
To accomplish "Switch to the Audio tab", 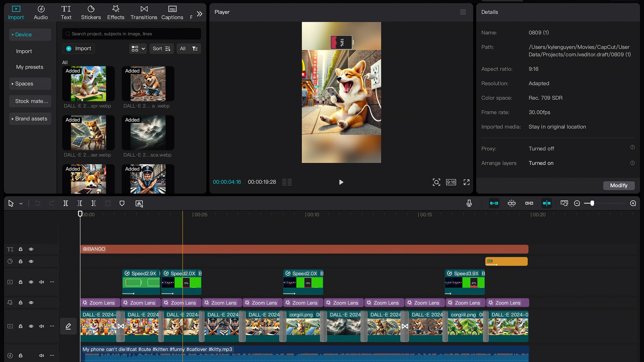I will pyautogui.click(x=41, y=13).
